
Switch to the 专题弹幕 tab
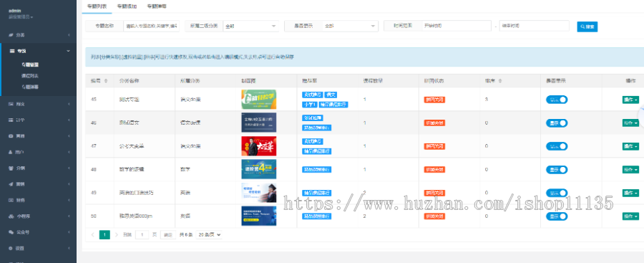pyautogui.click(x=157, y=6)
